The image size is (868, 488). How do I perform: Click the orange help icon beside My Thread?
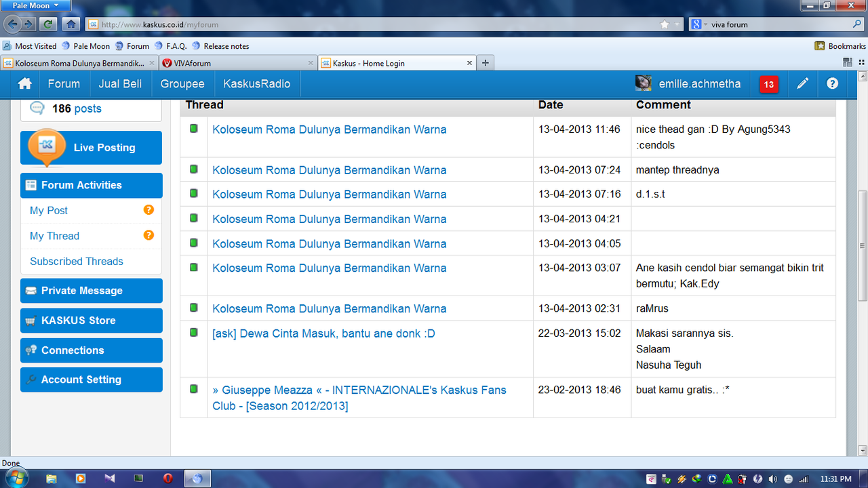tap(149, 235)
